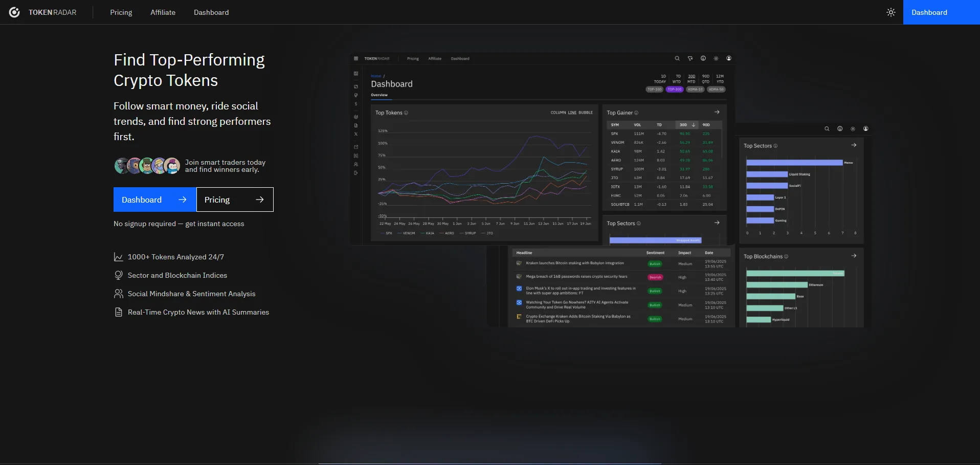Image resolution: width=980 pixels, height=465 pixels.
Task: Switch Top Tokens chart to BUBBLE view
Action: pyautogui.click(x=586, y=113)
